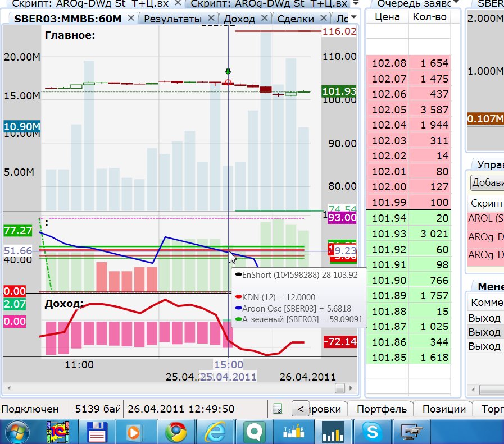
Task: Open the Очередь заявок tab
Action: click(414, 4)
